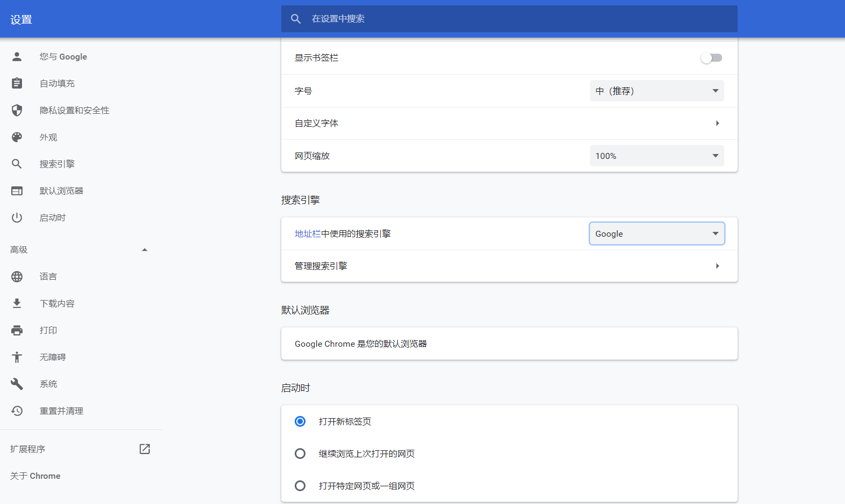Open 重置并清理 sidebar entry
Viewport: 845px width, 504px height.
click(62, 411)
